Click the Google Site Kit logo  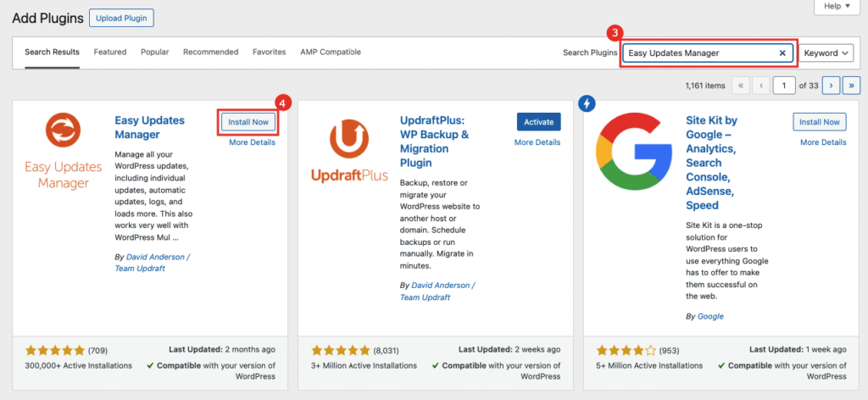coord(634,151)
